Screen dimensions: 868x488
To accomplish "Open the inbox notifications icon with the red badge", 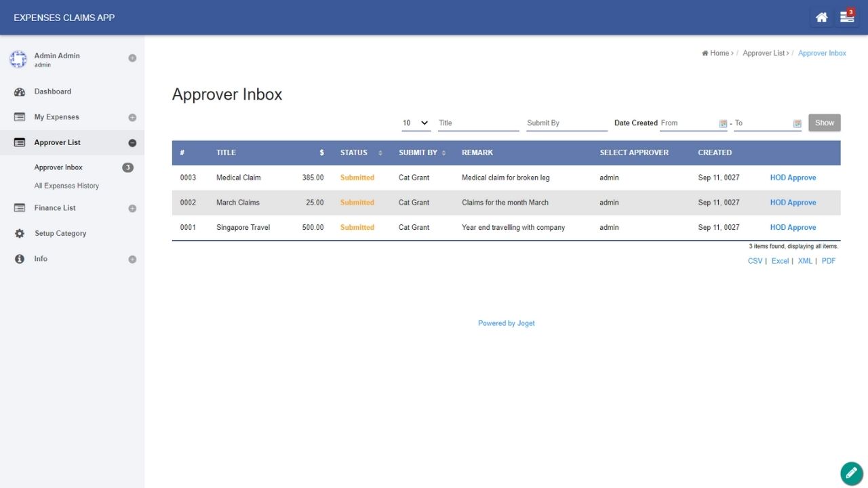I will pos(847,18).
